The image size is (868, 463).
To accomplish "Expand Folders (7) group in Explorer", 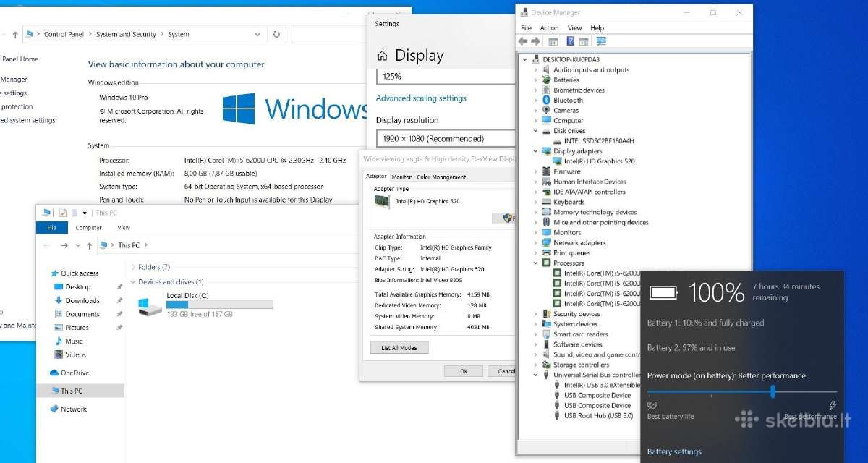I will [133, 268].
